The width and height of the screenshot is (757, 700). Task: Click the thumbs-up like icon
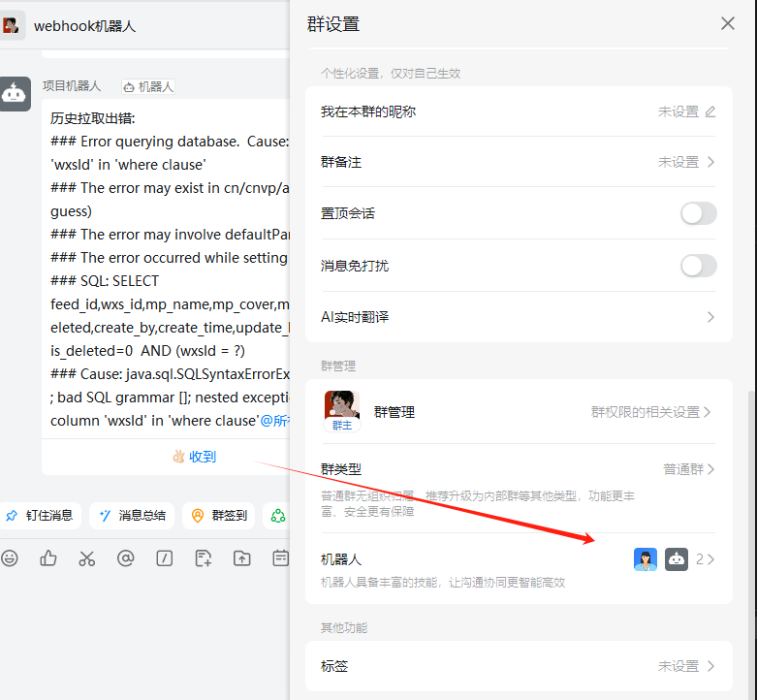click(48, 558)
